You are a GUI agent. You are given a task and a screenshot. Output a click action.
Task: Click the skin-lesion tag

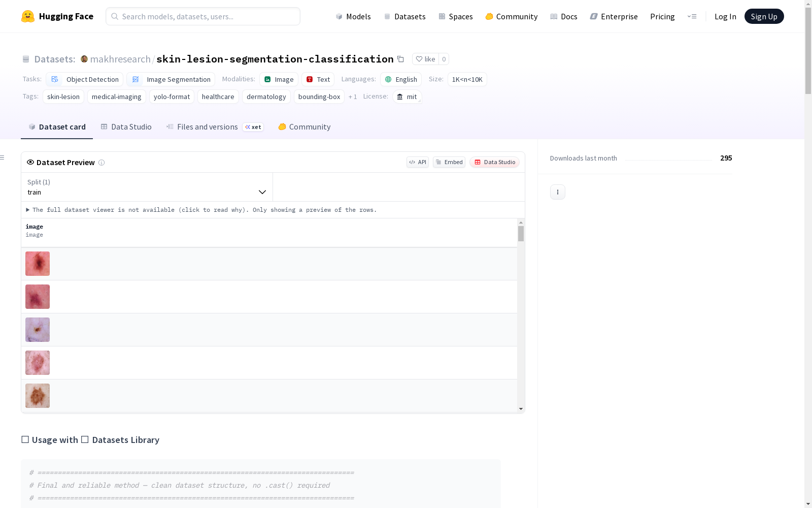[63, 97]
